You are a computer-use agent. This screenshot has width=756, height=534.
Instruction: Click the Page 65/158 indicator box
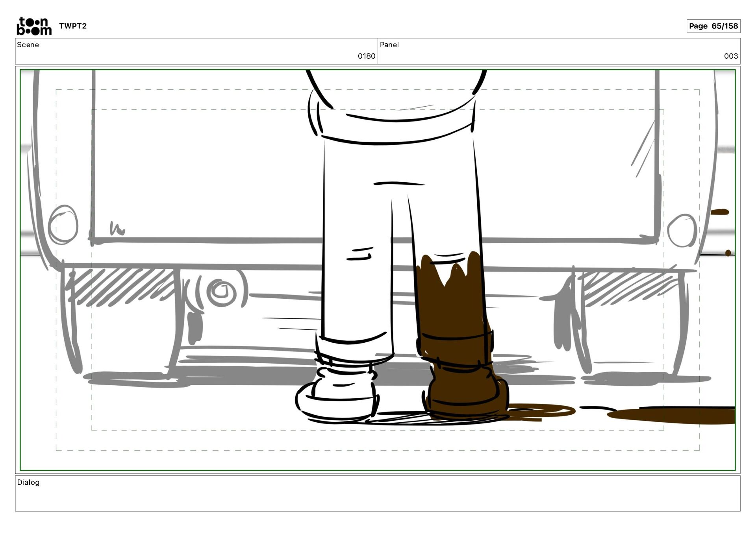pyautogui.click(x=713, y=26)
